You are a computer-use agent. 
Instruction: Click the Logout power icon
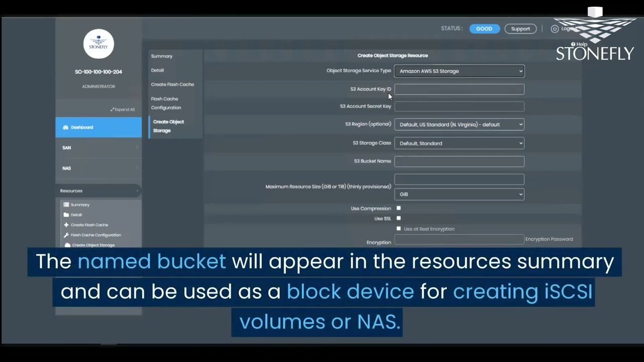point(555,29)
